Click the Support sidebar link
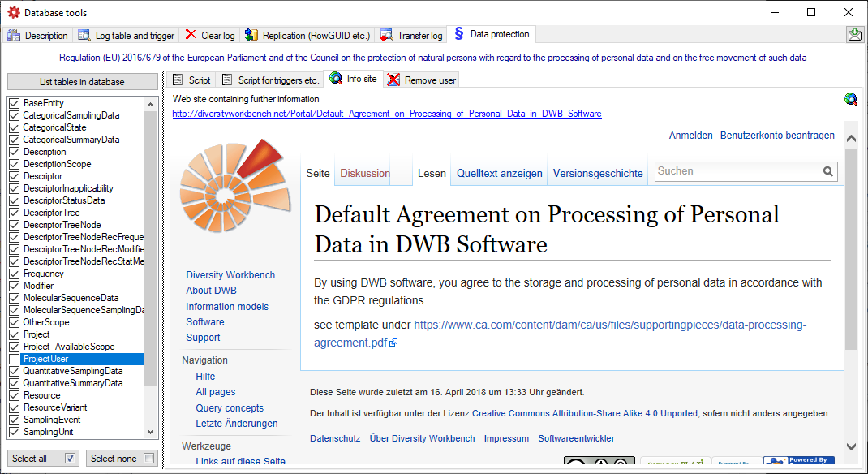 pyautogui.click(x=203, y=337)
